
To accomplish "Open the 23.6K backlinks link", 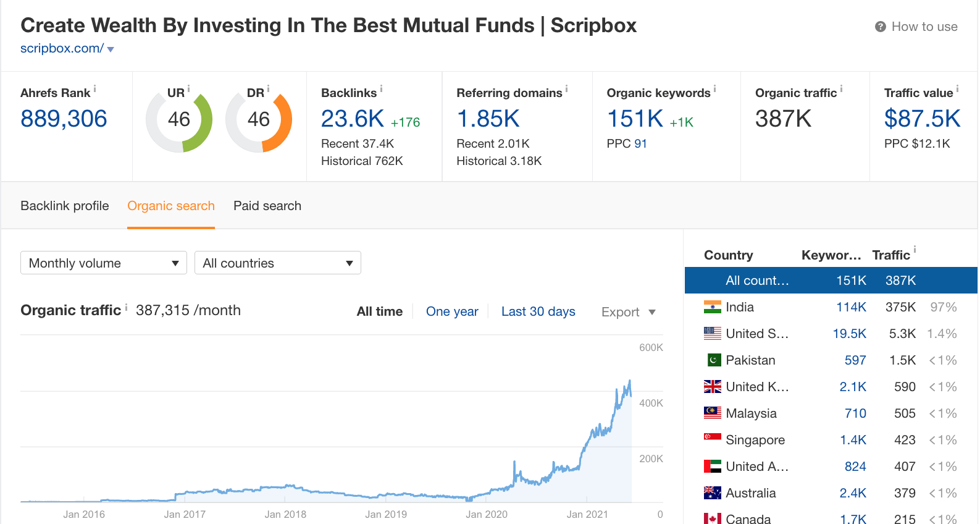I will click(x=353, y=119).
